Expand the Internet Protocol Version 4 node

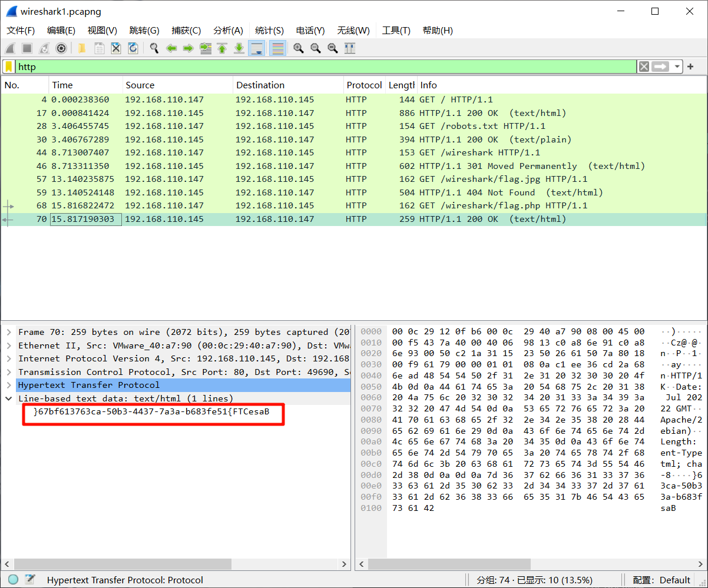click(9, 359)
